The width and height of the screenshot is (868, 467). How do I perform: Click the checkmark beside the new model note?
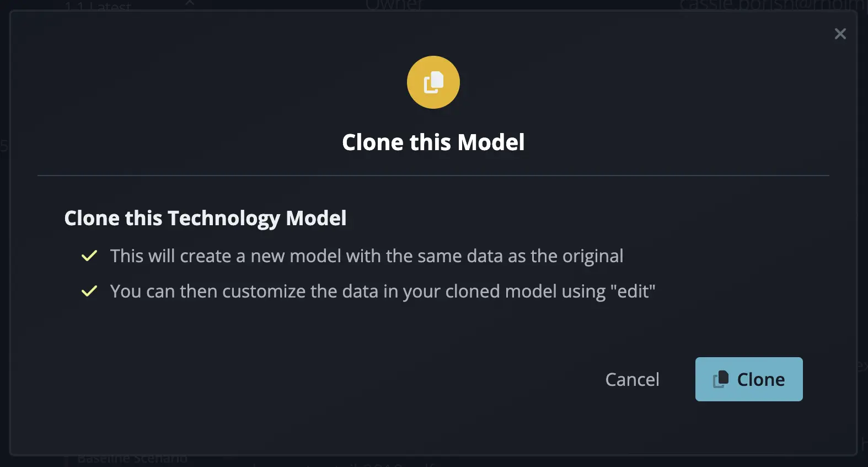click(x=89, y=256)
